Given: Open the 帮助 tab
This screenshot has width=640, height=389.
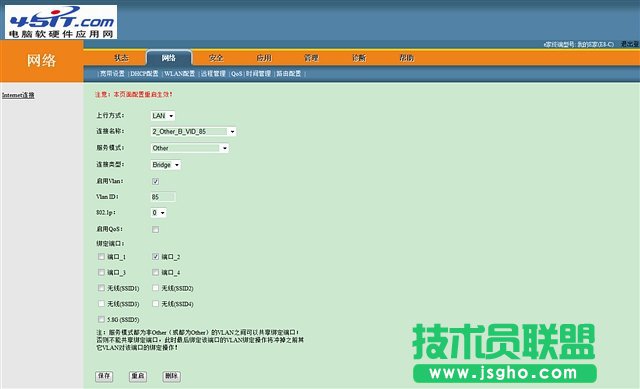Looking at the screenshot, I should click(x=407, y=58).
